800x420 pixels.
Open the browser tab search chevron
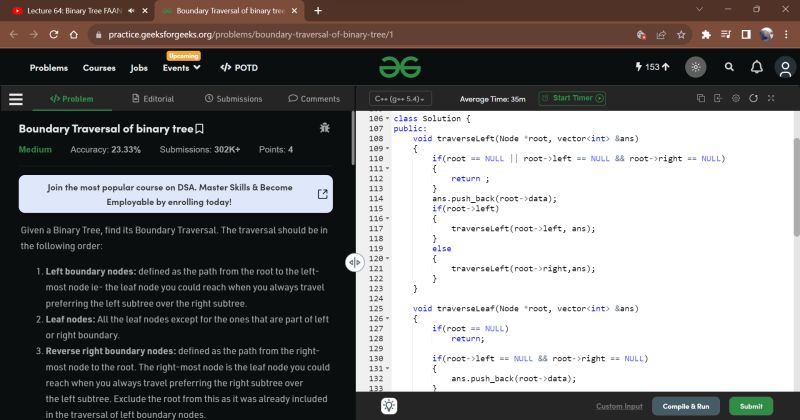pos(699,10)
